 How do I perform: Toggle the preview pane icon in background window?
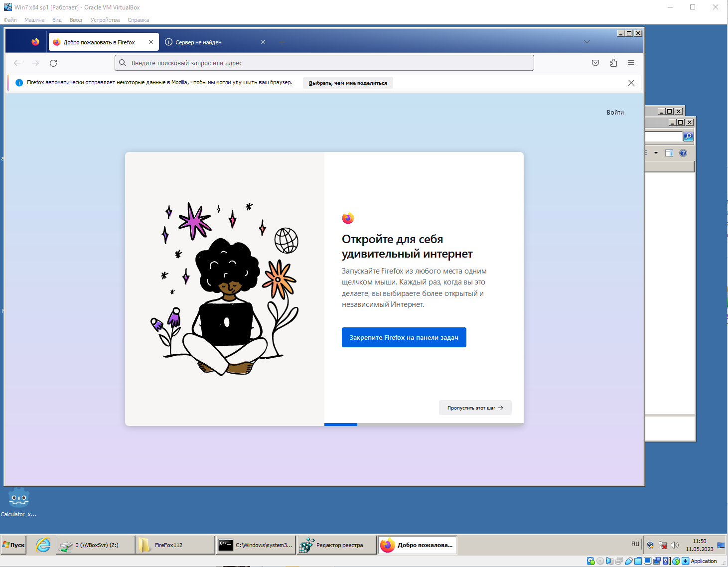click(669, 153)
